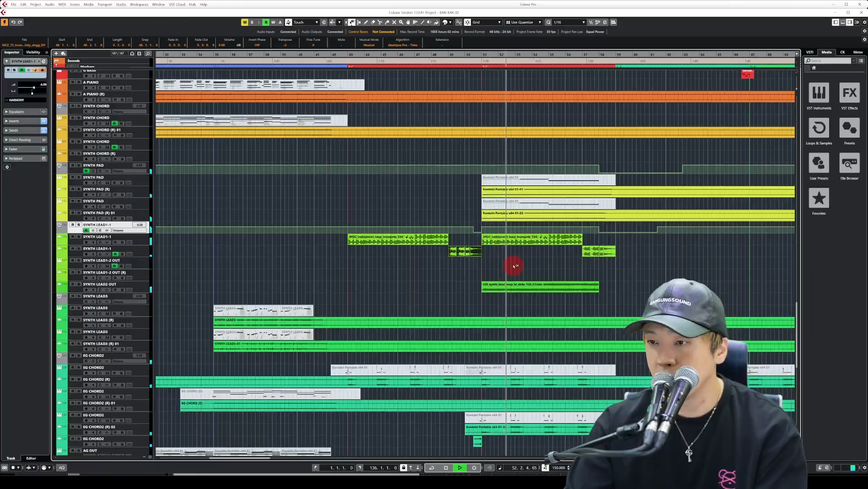
Task: Select the Glue tool
Action: point(387,22)
